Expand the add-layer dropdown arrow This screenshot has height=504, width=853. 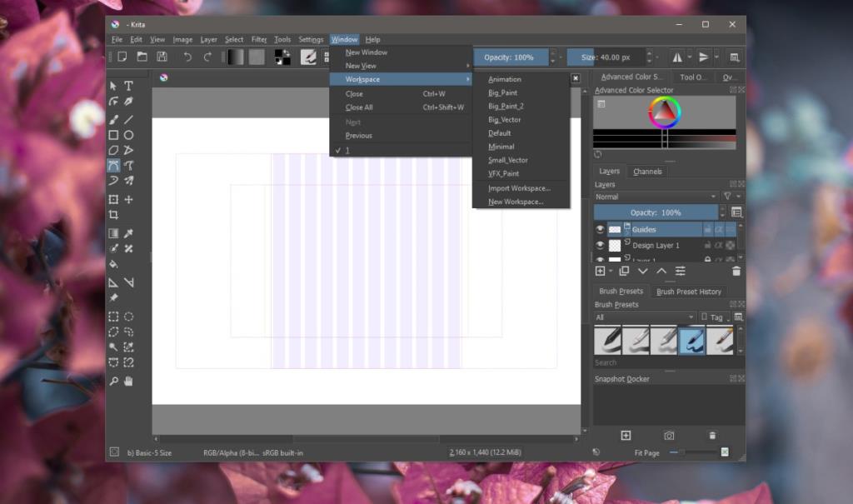pyautogui.click(x=611, y=271)
